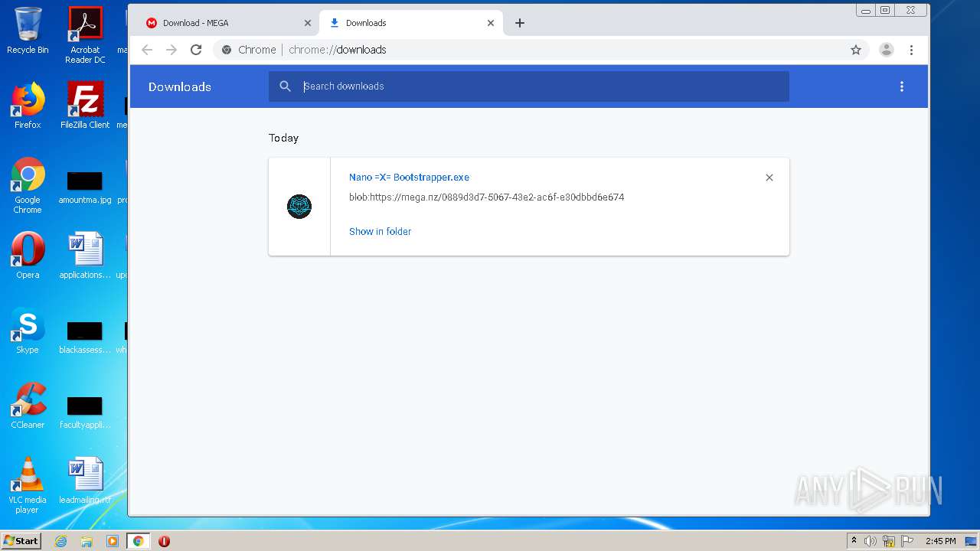The image size is (980, 551).
Task: Close the Downloads tab
Action: (491, 23)
